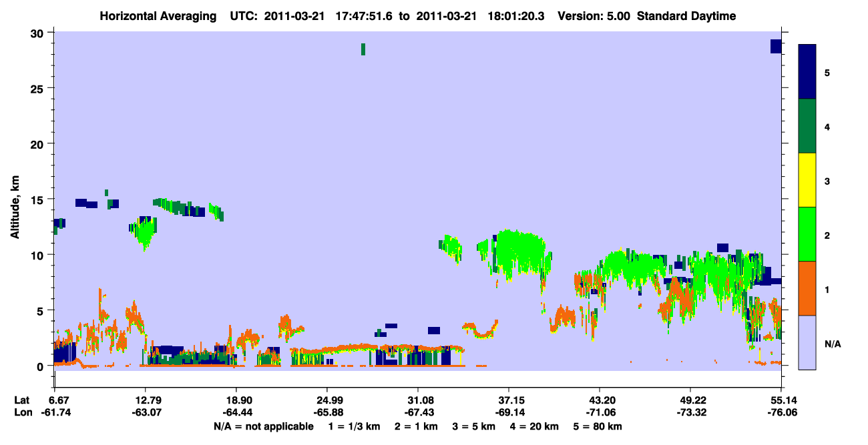The image size is (868, 445).
Task: Click the 'Lon' row label
Action: click(x=22, y=412)
